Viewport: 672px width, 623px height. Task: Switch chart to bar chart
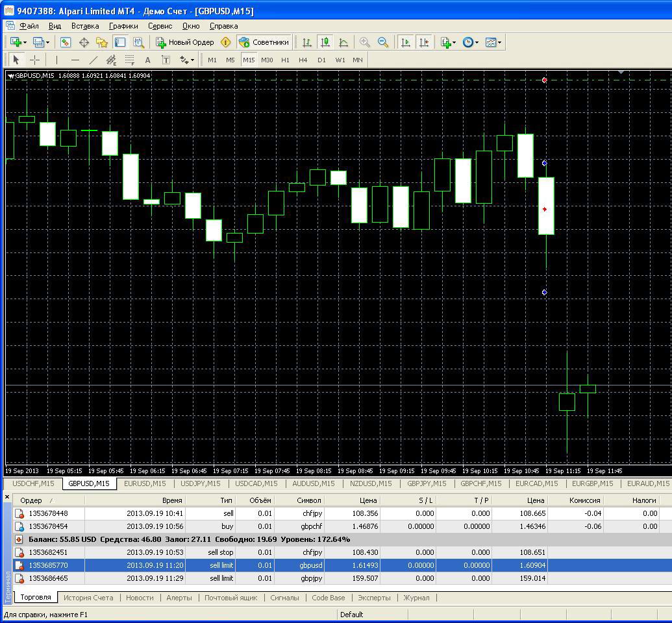[307, 42]
